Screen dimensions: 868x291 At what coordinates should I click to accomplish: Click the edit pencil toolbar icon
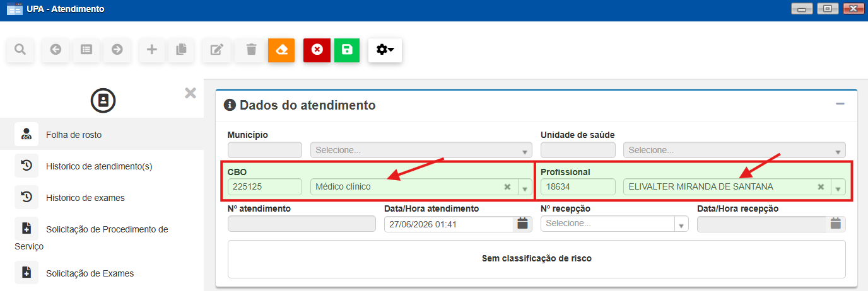216,50
